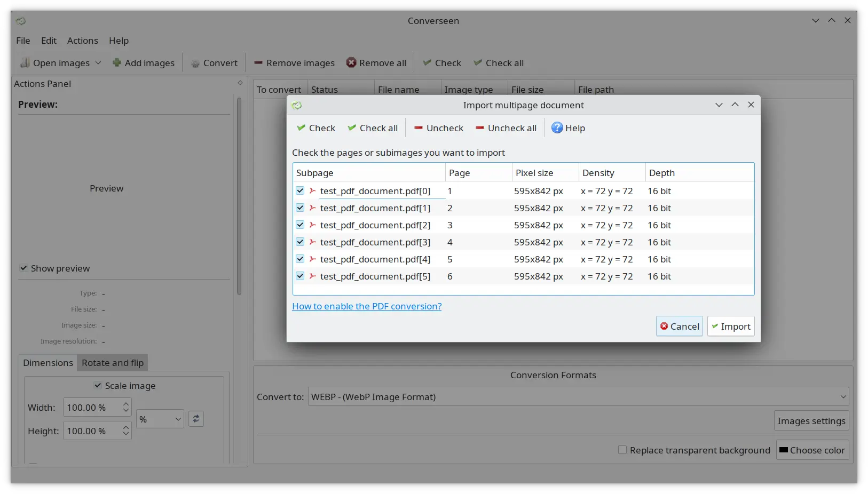
Task: Open the How to enable PDF conversion link
Action: click(367, 306)
